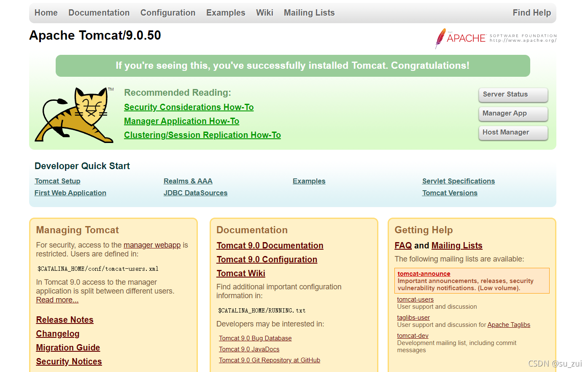Screen dimensions: 588x372
Task: Open the taglibs-user mailing list link
Action: point(413,318)
